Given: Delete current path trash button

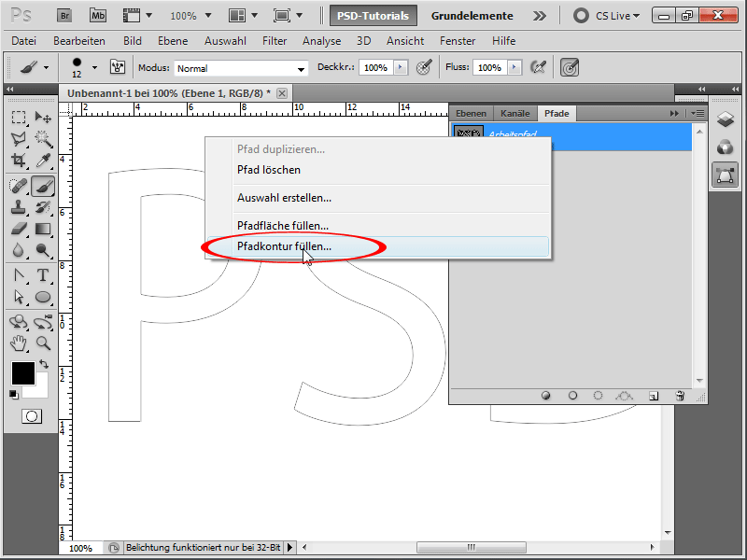Looking at the screenshot, I should pyautogui.click(x=680, y=396).
